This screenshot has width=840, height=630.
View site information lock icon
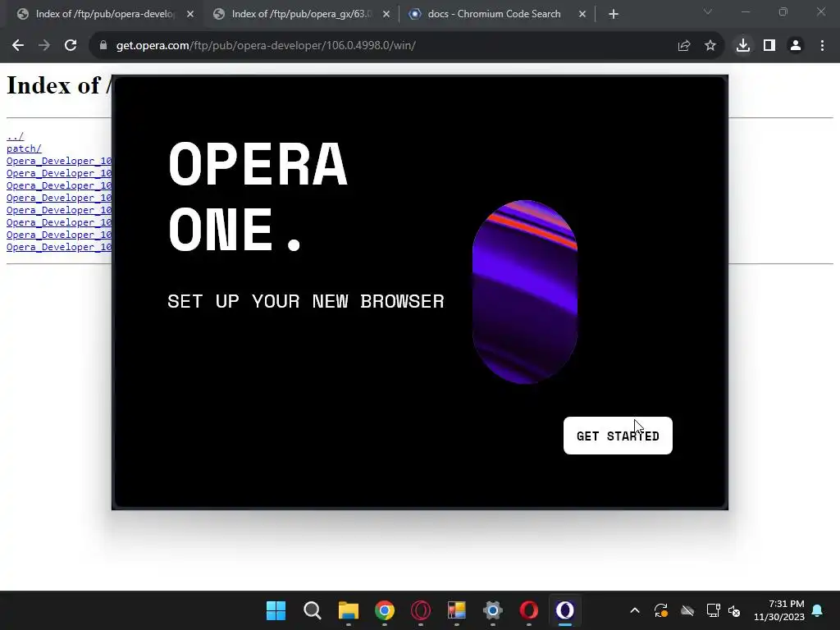(x=103, y=46)
